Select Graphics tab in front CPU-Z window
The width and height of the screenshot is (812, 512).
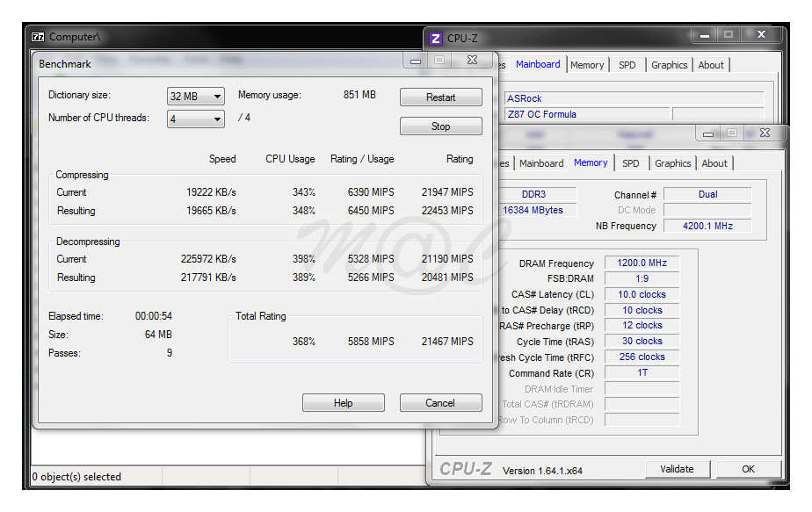(x=672, y=163)
